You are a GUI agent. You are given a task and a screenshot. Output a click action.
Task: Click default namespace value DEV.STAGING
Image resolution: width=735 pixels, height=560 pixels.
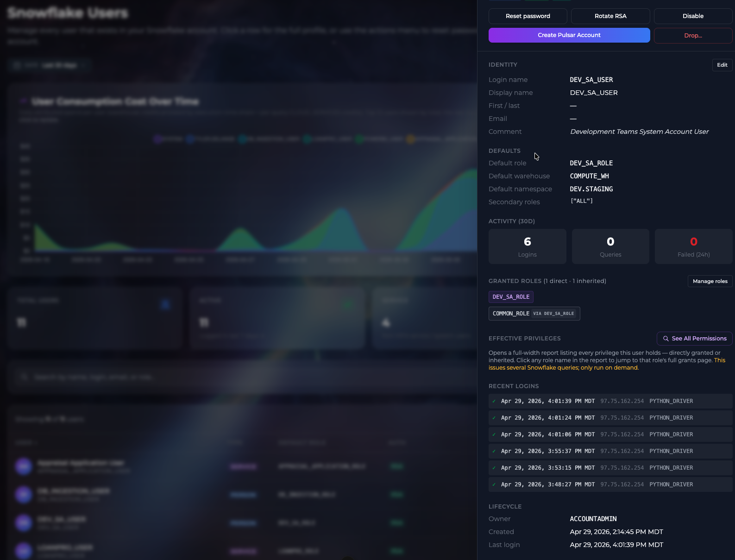point(591,189)
